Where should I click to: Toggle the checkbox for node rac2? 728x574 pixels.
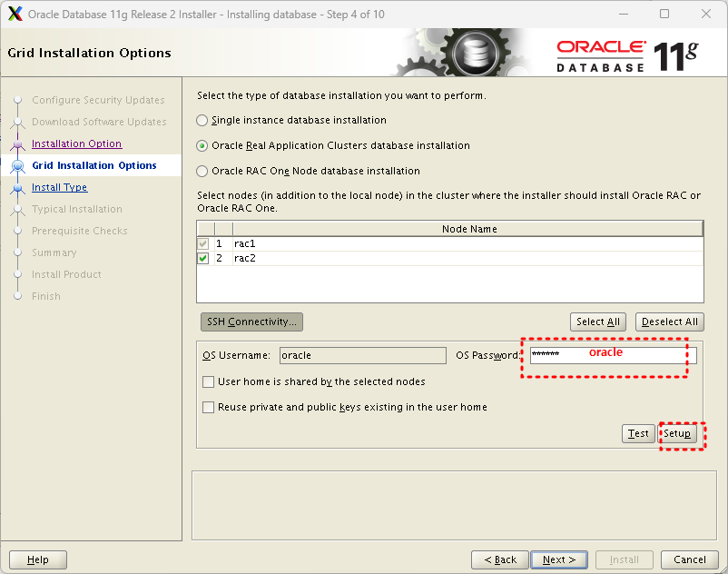[203, 258]
